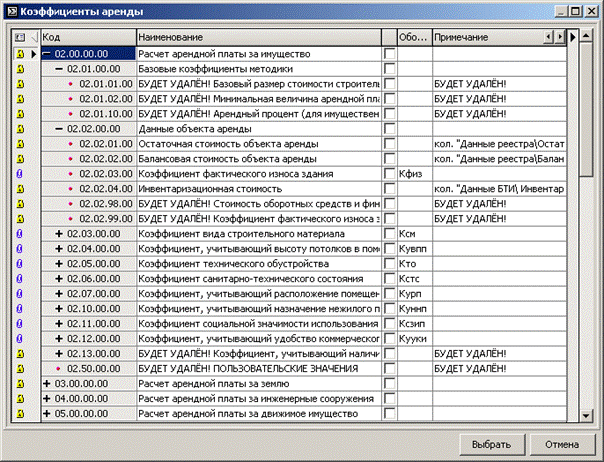
Task: Toggle checkbox for Коэффициент фактического износа здания
Action: pos(390,173)
